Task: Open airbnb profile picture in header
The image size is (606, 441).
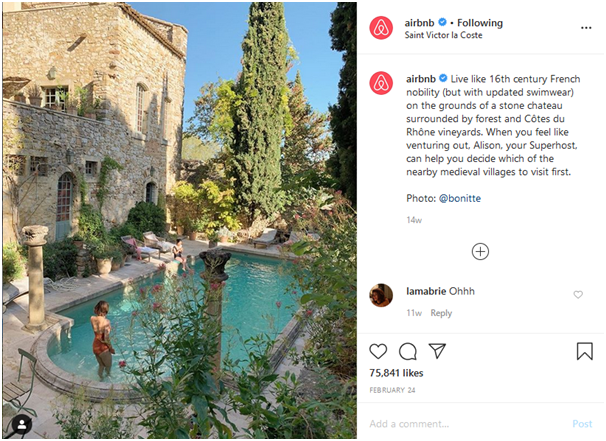Action: coord(381,28)
